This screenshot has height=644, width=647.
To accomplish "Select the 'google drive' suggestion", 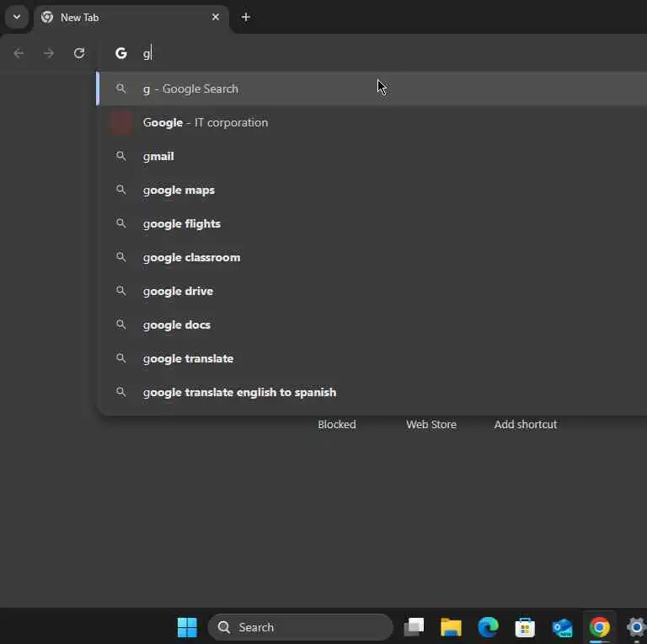I will pos(372,291).
